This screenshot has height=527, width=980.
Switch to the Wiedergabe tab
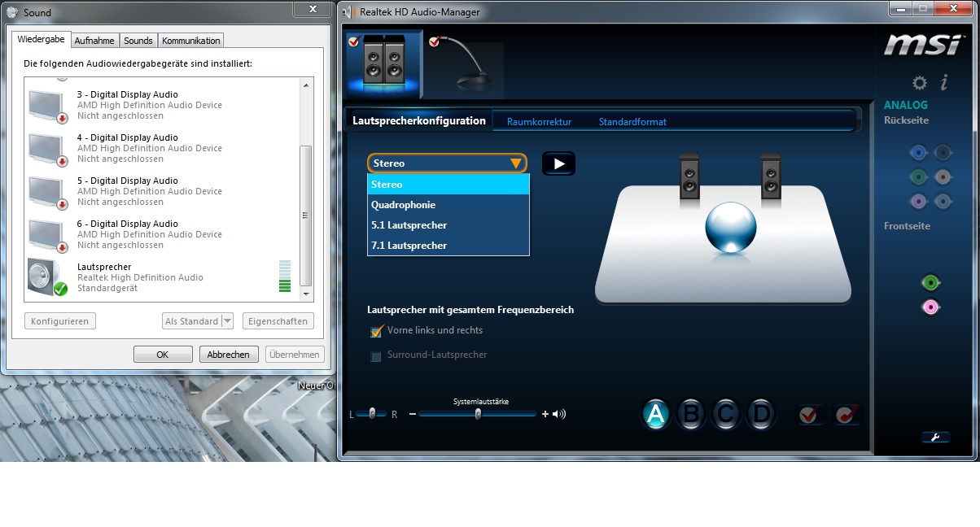pos(41,39)
